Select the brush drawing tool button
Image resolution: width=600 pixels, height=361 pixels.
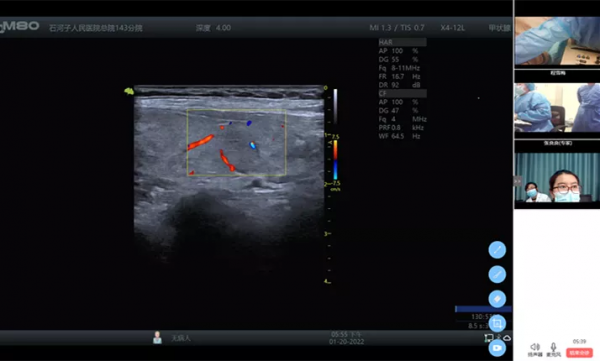click(497, 274)
